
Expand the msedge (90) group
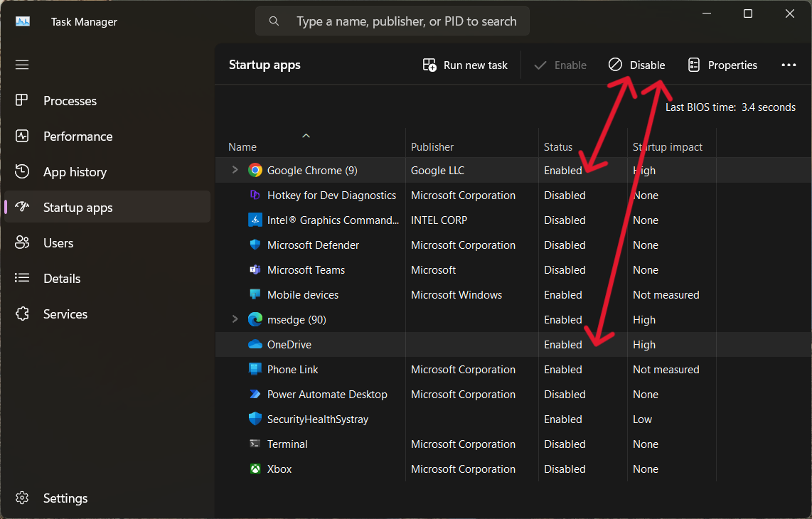(x=235, y=320)
